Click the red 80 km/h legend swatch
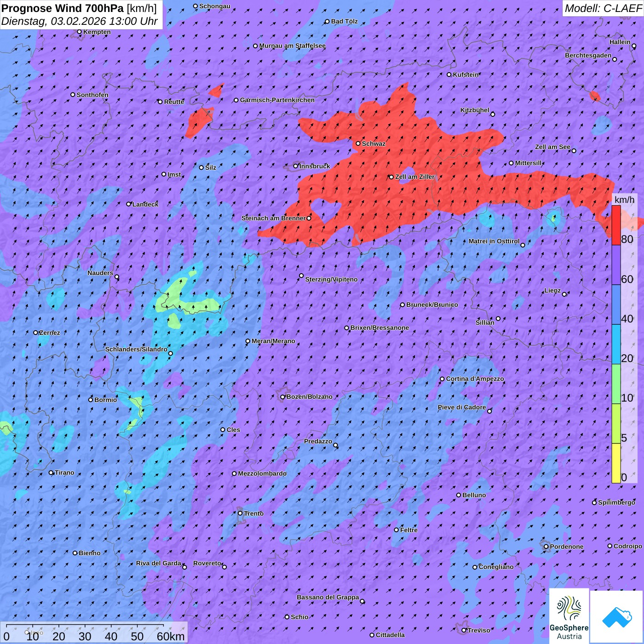This screenshot has height=644, width=644. tap(616, 225)
